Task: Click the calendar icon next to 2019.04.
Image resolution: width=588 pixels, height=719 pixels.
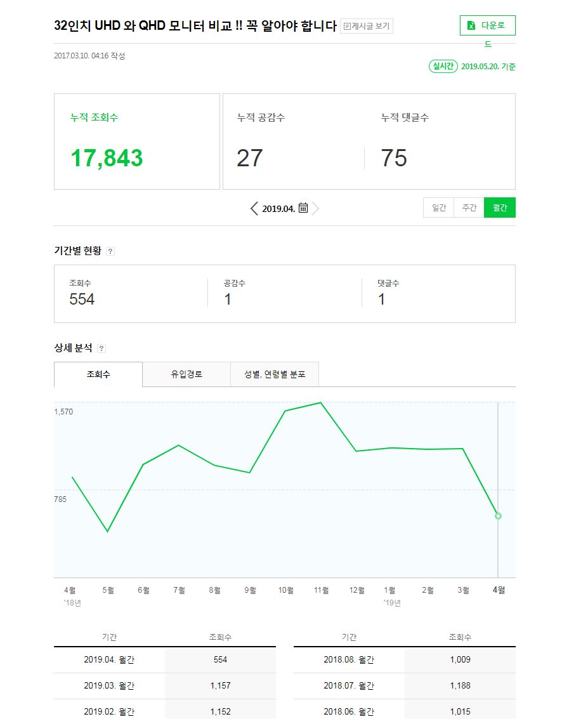Action: tap(303, 208)
